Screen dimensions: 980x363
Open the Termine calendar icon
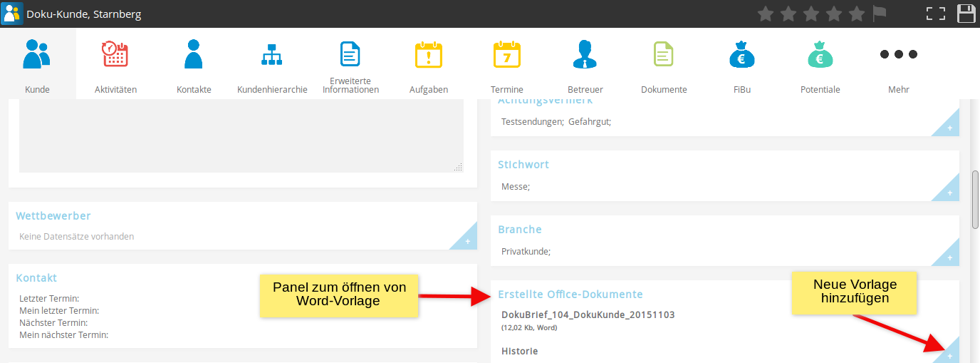point(507,54)
